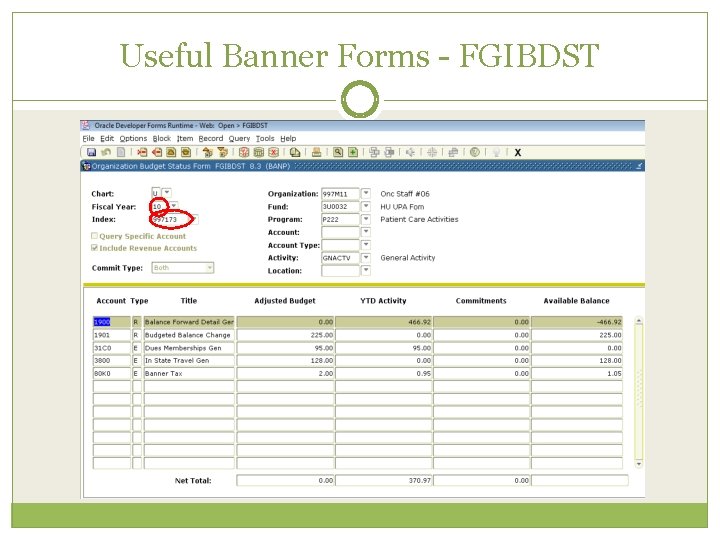Click the empty Account input field
The height and width of the screenshot is (540, 720).
pos(340,232)
